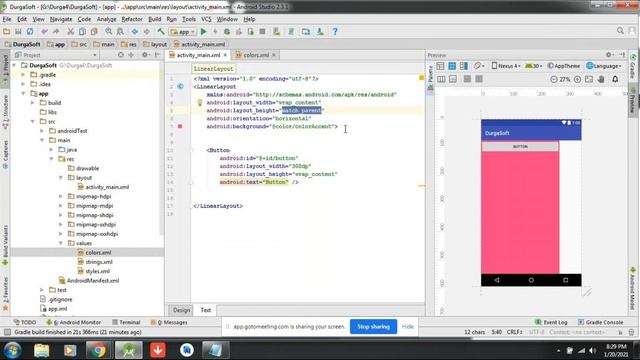Toggle the Palette side tab

click(430, 78)
